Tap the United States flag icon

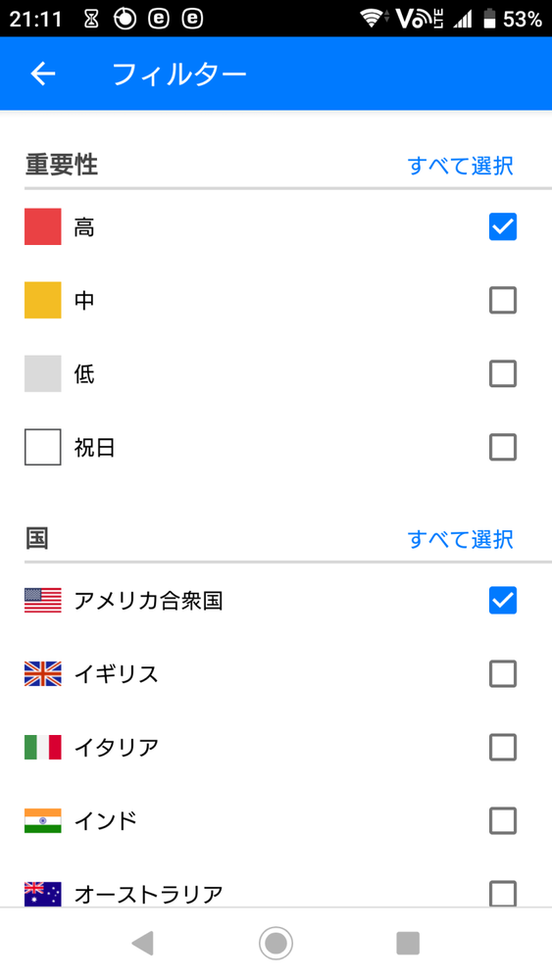point(42,600)
